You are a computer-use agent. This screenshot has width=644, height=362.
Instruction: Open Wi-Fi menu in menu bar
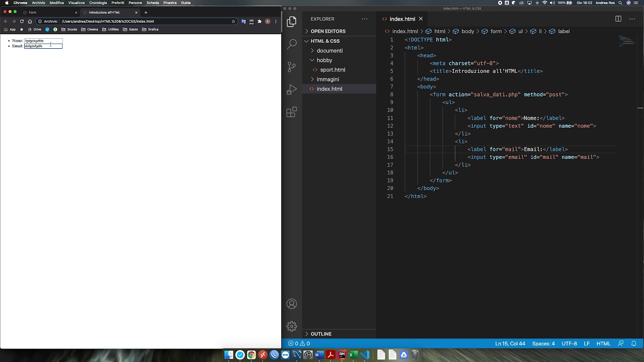(544, 3)
